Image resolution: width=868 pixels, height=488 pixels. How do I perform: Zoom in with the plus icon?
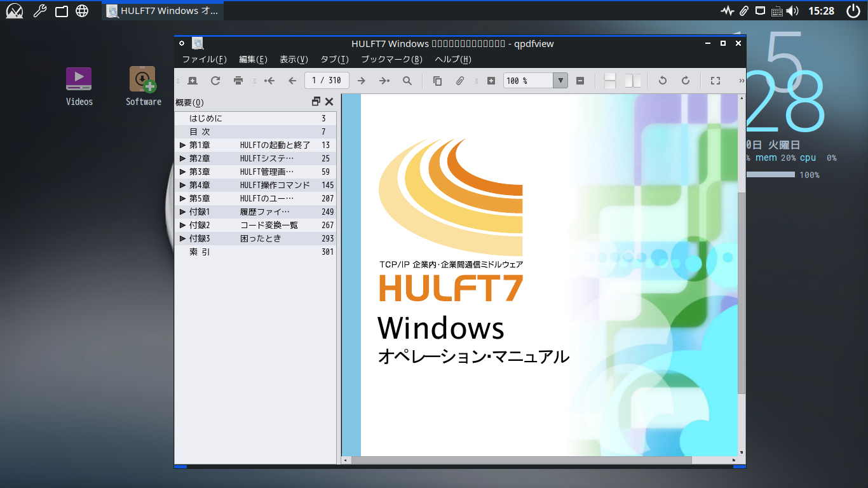click(491, 81)
